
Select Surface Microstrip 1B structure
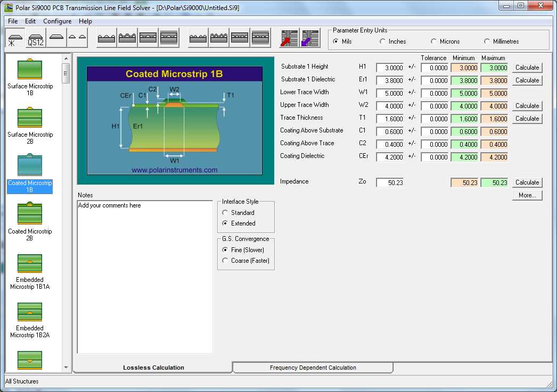pyautogui.click(x=30, y=77)
